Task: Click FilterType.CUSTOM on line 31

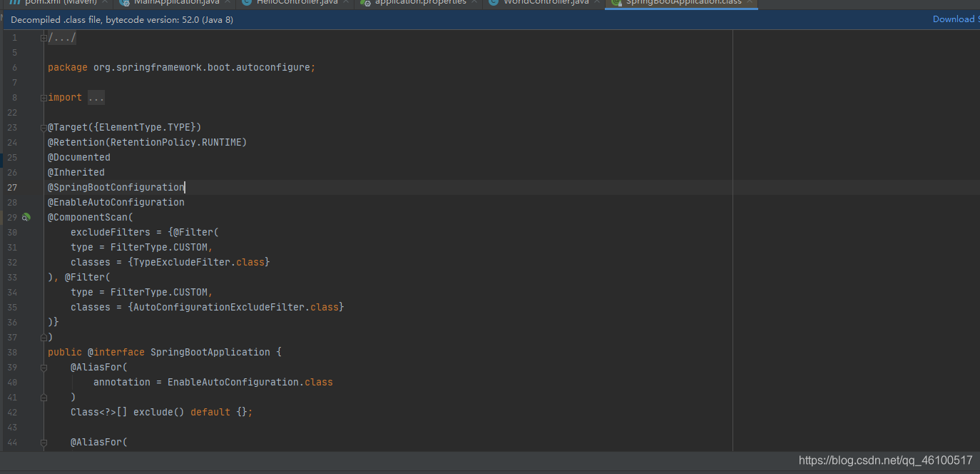Action: point(159,248)
